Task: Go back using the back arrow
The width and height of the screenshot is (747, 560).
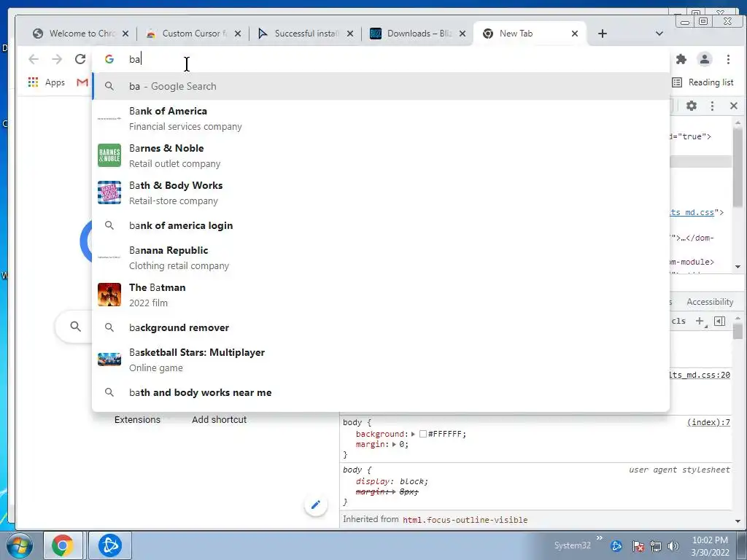Action: [34, 59]
